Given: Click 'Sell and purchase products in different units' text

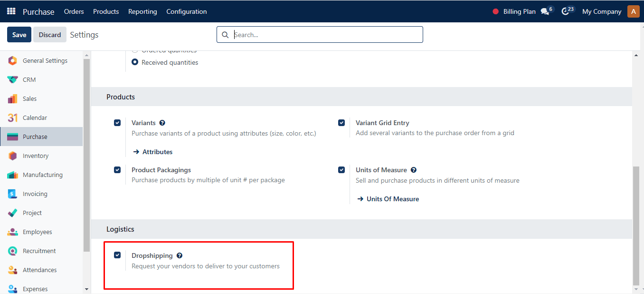Looking at the screenshot, I should pyautogui.click(x=437, y=180).
